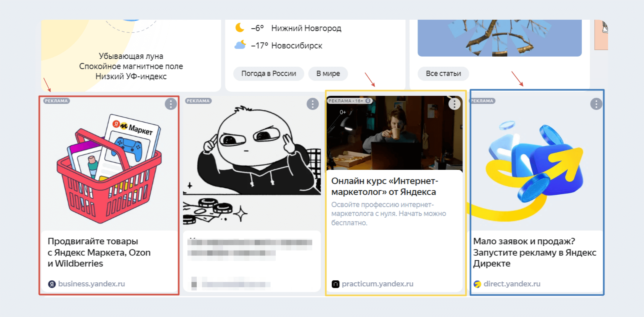The height and width of the screenshot is (317, 644).
Task: Select the 'Погода в России' tab
Action: pyautogui.click(x=269, y=74)
